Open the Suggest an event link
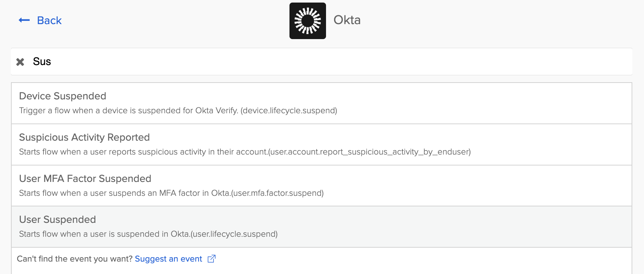This screenshot has height=274, width=644. point(168,259)
